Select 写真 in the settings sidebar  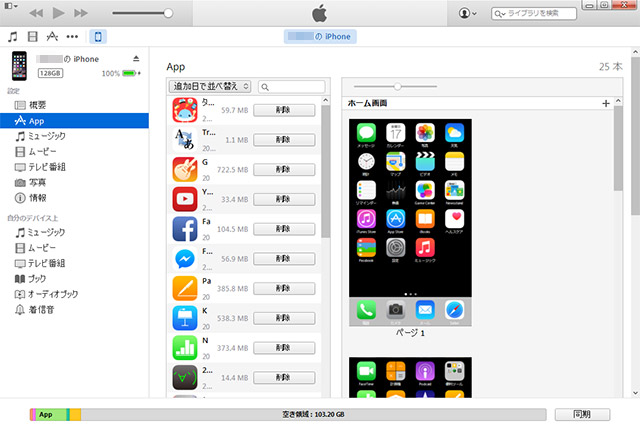coord(37,183)
